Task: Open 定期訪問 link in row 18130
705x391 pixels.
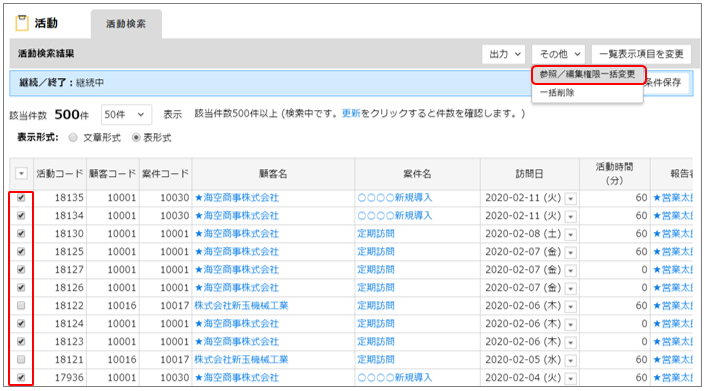Action: coord(376,234)
